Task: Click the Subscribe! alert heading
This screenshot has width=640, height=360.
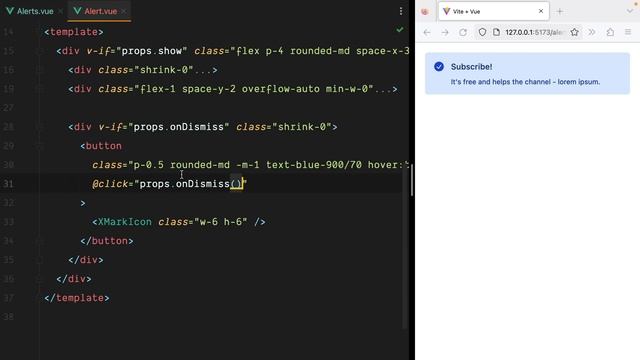Action: click(x=471, y=67)
